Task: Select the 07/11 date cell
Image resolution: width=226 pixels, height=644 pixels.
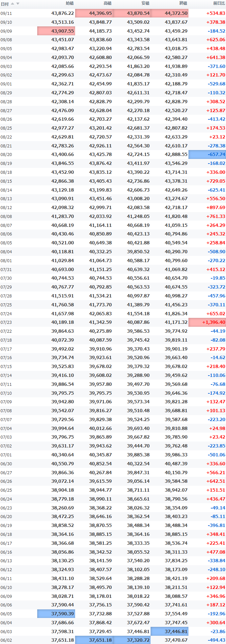Action: coord(6,384)
